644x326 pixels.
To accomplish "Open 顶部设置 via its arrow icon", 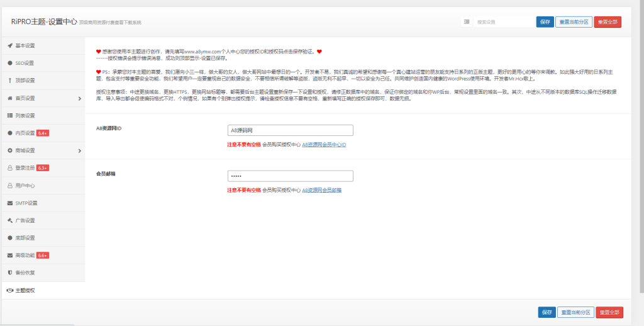I will pos(10,81).
